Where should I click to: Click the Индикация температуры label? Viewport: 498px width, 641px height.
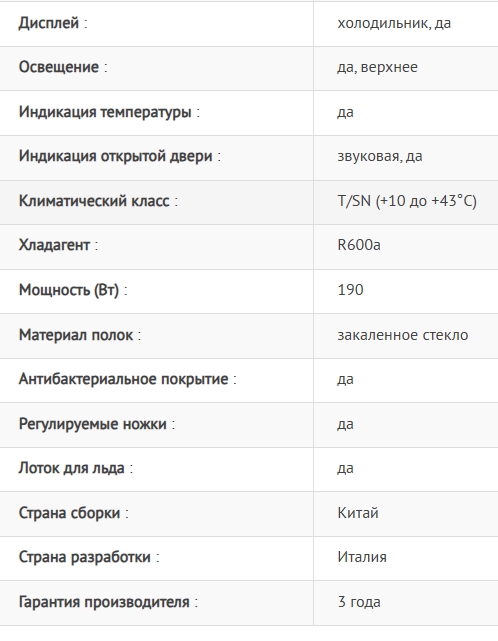tap(109, 112)
